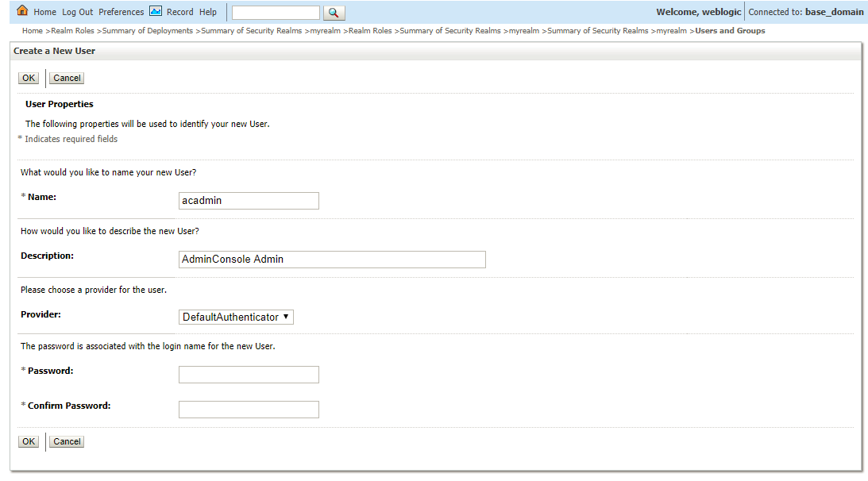Screen dimensions: 868x481
Task: Click the search magnifying glass icon
Action: [x=334, y=12]
